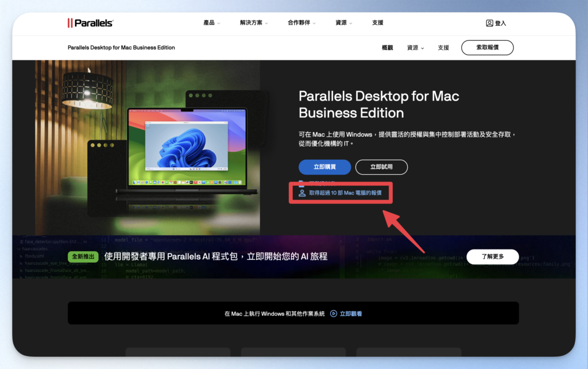Expand the 產品 dropdown menu
Screen dimensions: 588x369
(x=211, y=23)
